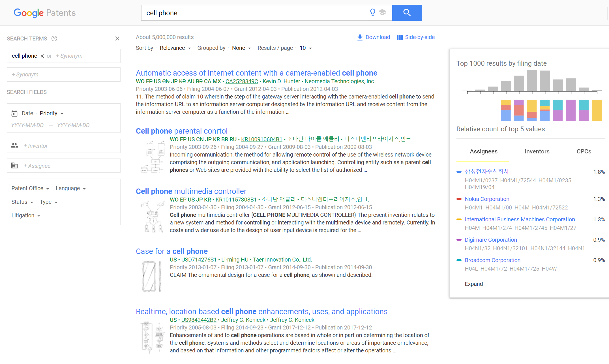Click the solid yellow stacked bar
The image size is (609, 364).
[597, 110]
